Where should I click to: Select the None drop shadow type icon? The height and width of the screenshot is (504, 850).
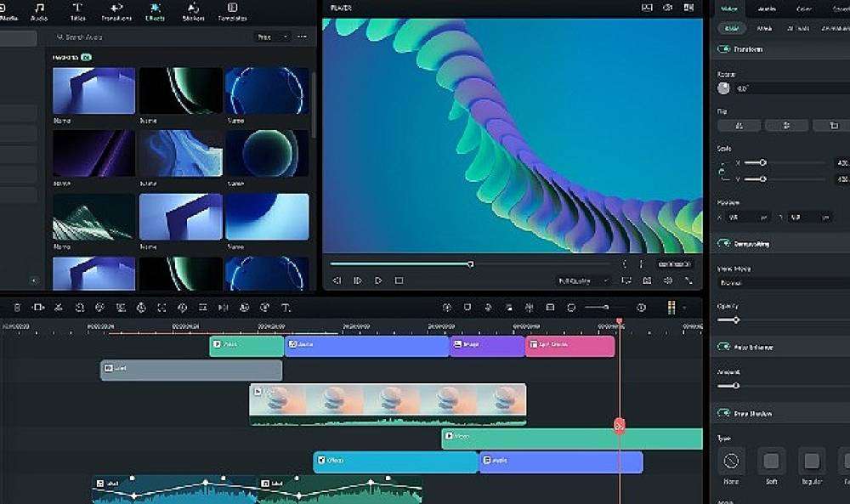tap(731, 462)
